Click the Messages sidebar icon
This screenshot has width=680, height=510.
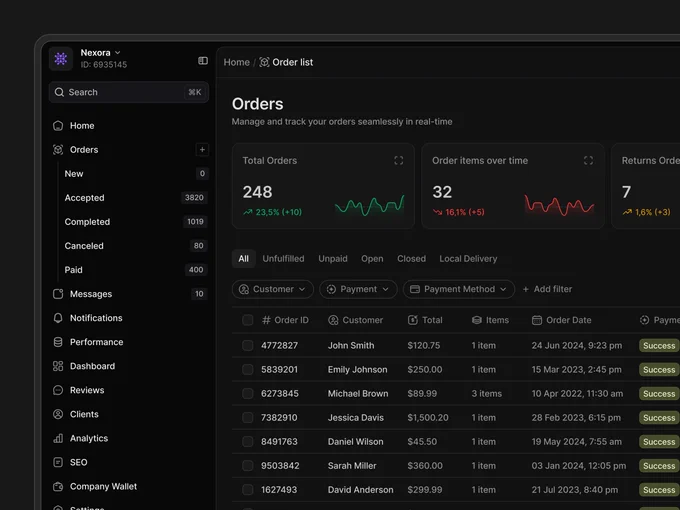pos(58,294)
